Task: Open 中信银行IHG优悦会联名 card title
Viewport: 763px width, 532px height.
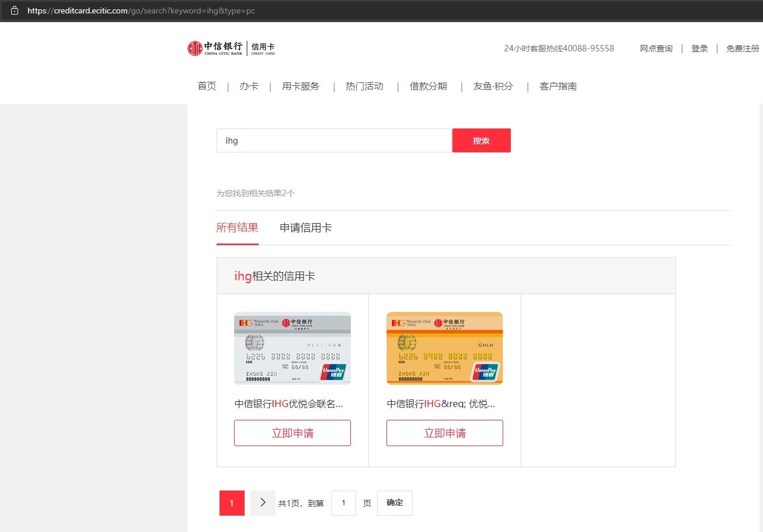Action: point(288,404)
